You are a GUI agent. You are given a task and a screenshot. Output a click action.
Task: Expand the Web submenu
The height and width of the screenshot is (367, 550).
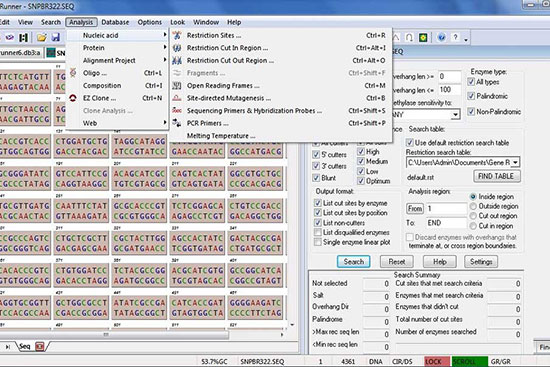tap(118, 123)
